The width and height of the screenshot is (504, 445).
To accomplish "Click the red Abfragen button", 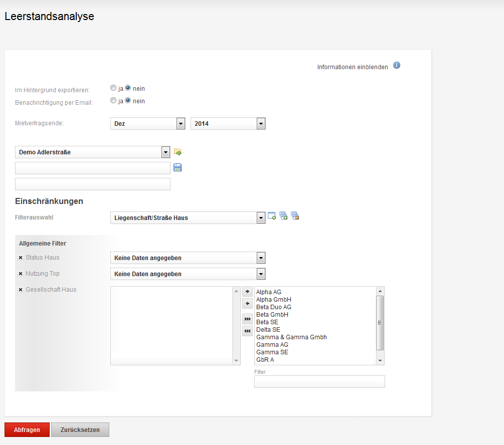I will pos(27,430).
